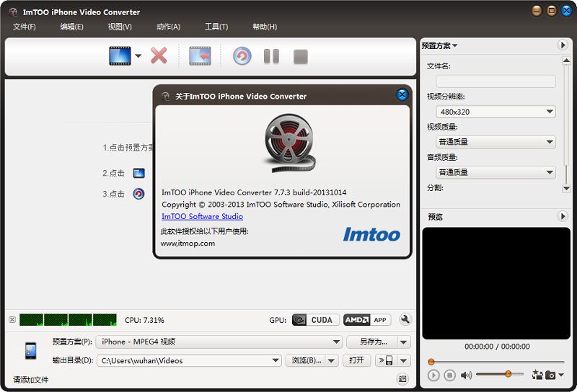Open the 帮助(H) menu
This screenshot has height=392, width=577.
265,27
